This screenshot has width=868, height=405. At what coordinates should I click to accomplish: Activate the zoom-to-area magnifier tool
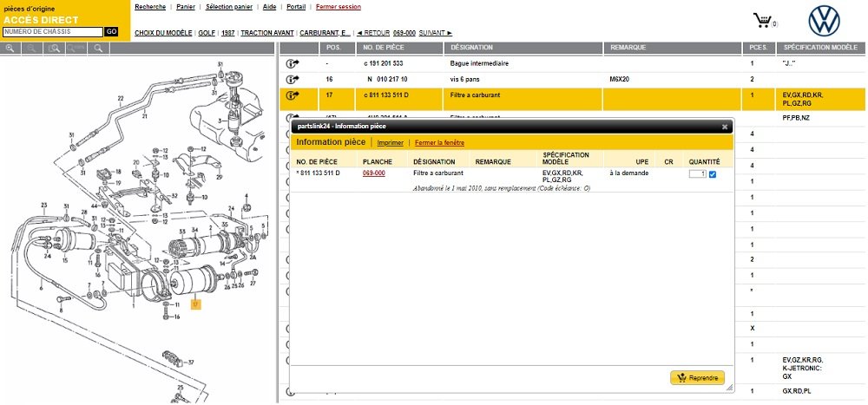tap(54, 49)
